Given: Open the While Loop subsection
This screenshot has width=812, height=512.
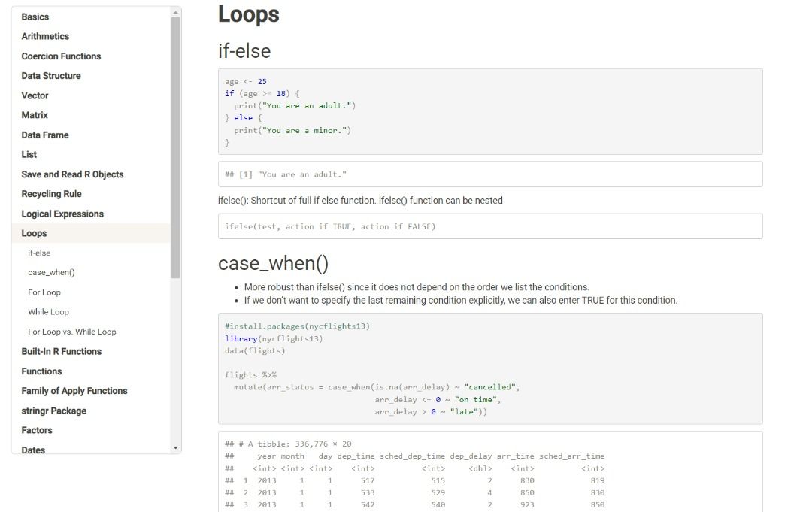Looking at the screenshot, I should pos(48,312).
